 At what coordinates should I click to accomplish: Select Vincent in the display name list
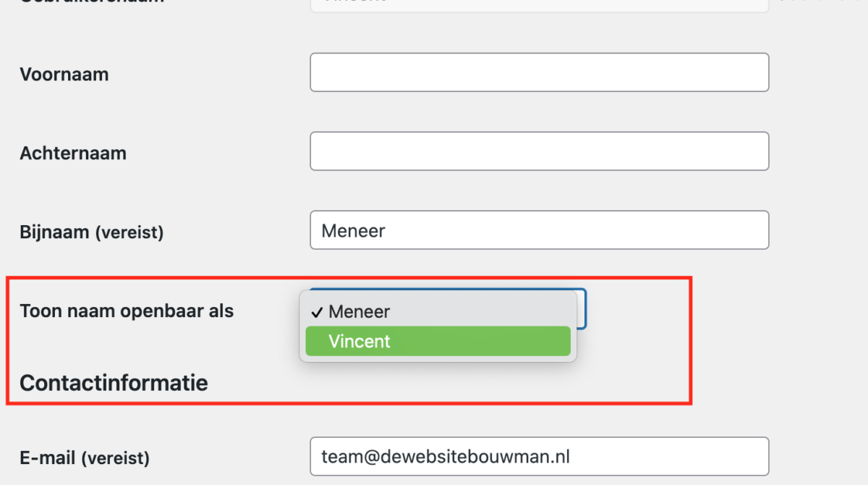pyautogui.click(x=359, y=342)
